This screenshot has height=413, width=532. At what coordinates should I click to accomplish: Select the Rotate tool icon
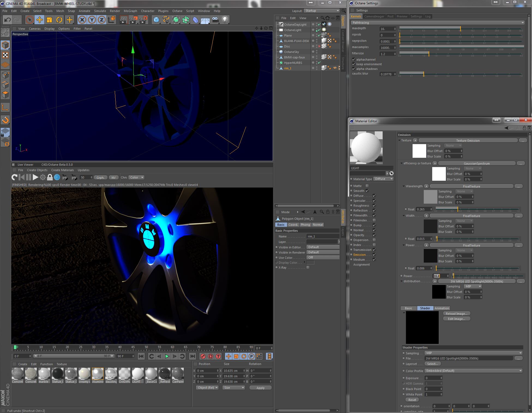[x=59, y=20]
